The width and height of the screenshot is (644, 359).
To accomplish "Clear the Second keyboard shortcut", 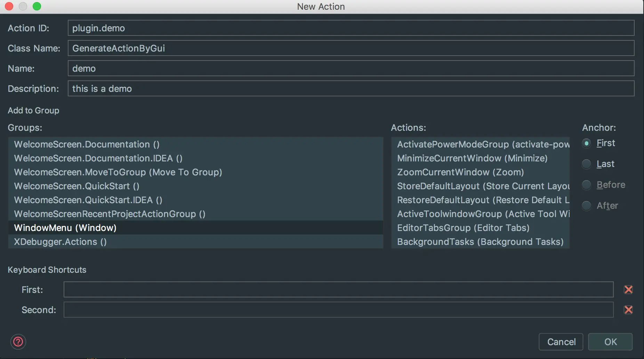I will (628, 310).
